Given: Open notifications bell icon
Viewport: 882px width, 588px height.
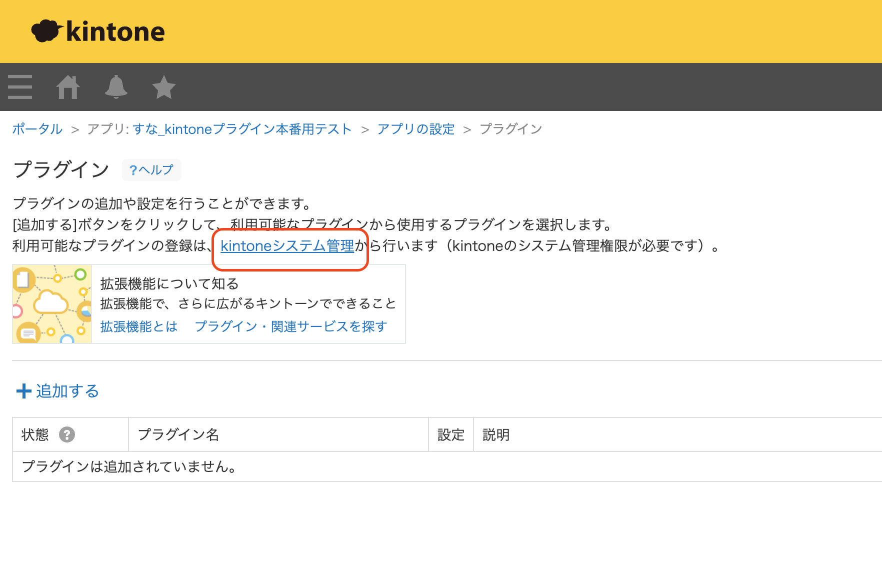Looking at the screenshot, I should coord(116,87).
